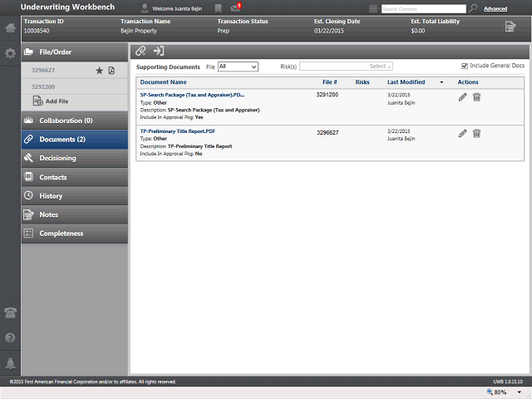Go to the Home icon in left rail
Image resolution: width=532 pixels, height=399 pixels.
click(x=10, y=27)
